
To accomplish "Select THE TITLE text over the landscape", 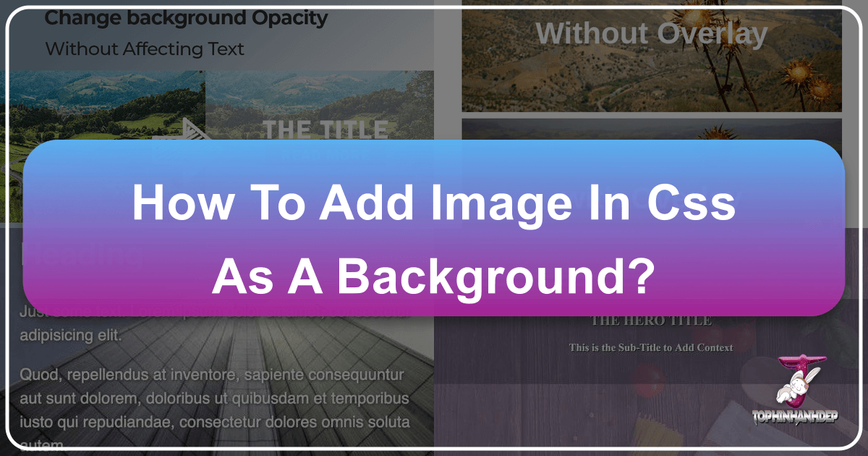I will 325,130.
